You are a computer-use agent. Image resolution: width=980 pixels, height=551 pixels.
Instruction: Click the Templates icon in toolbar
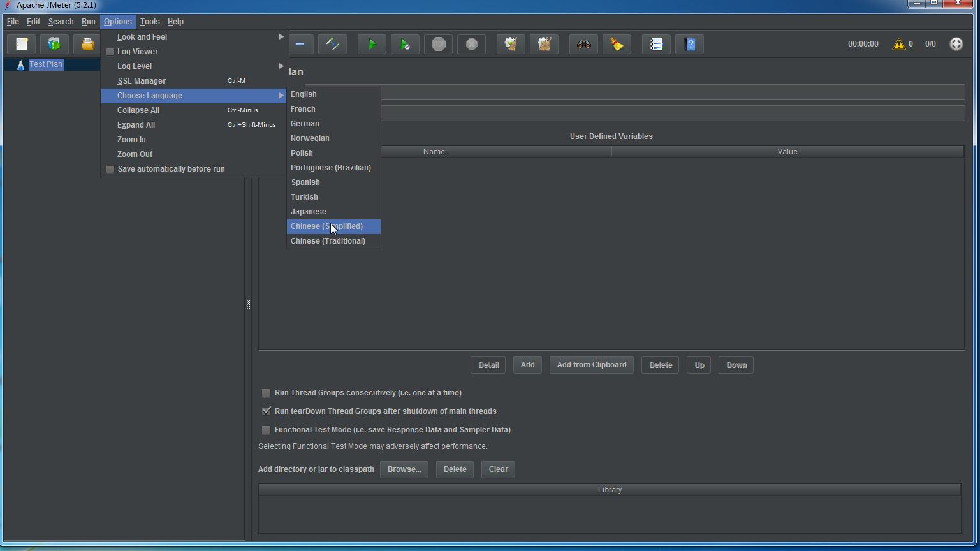click(x=54, y=44)
